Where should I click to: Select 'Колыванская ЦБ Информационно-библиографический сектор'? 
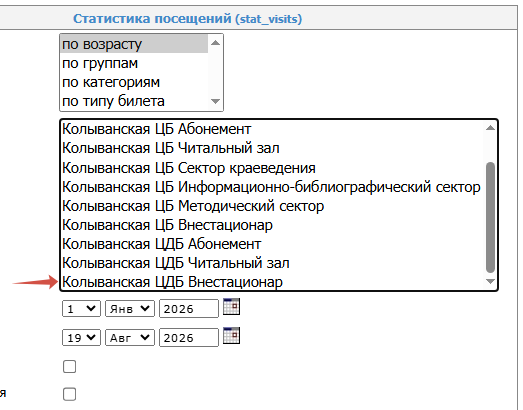coord(272,187)
